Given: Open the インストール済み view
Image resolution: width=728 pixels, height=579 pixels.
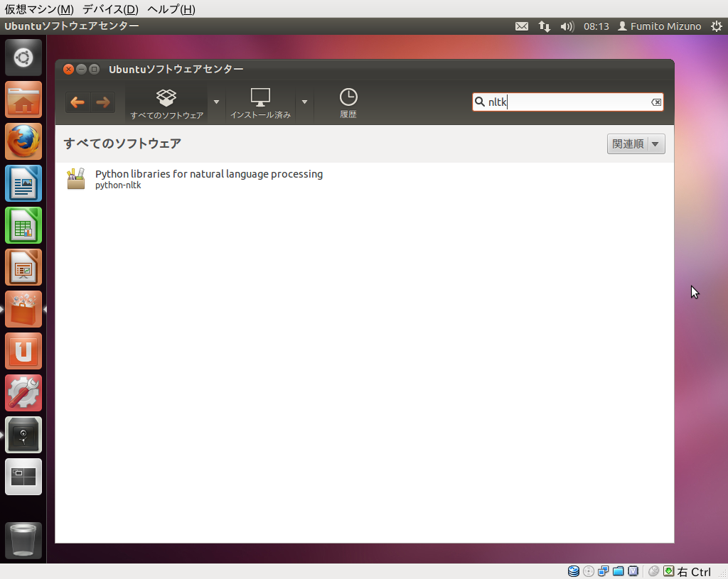Looking at the screenshot, I should click(260, 104).
